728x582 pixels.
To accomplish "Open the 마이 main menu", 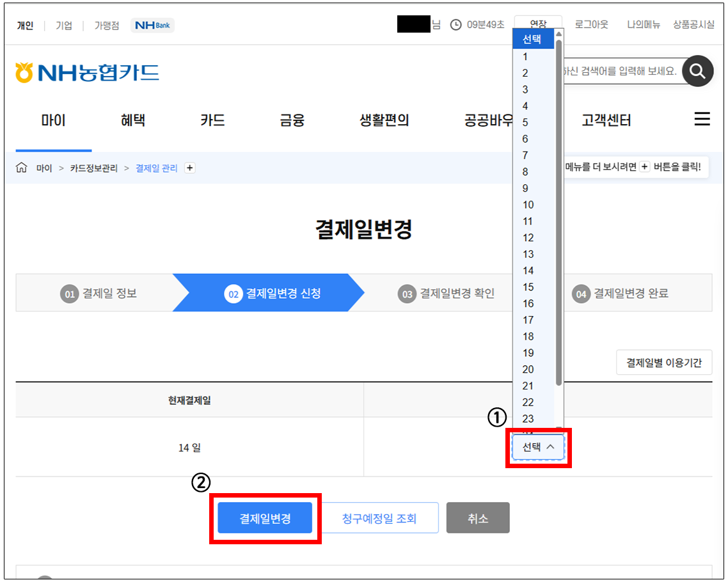I will (53, 120).
